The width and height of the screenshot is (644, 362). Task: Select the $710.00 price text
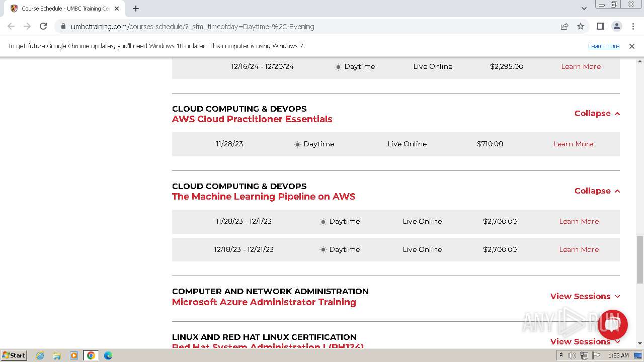pyautogui.click(x=490, y=144)
